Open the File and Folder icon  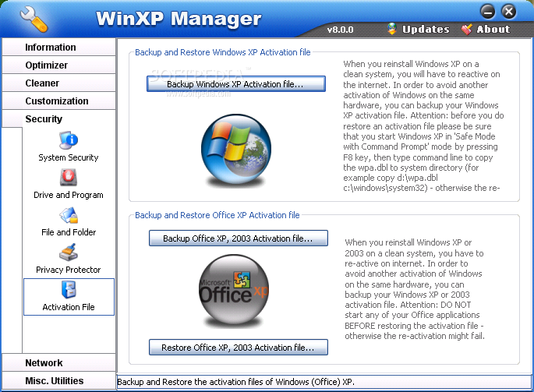click(69, 215)
